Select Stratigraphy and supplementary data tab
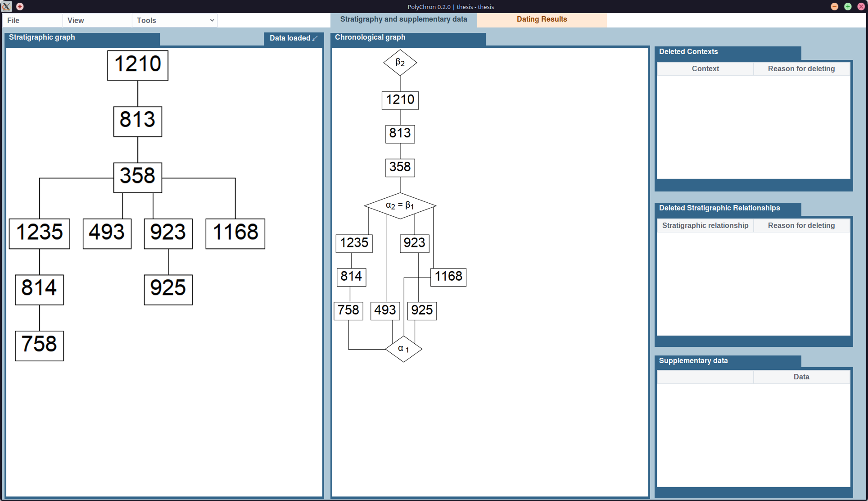The height and width of the screenshot is (501, 868). [403, 19]
